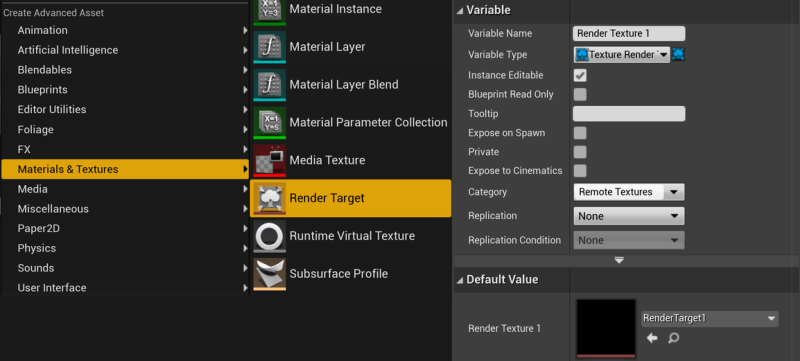Image resolution: width=800 pixels, height=361 pixels.
Task: Click the Material Layer Blend icon
Action: click(x=269, y=85)
